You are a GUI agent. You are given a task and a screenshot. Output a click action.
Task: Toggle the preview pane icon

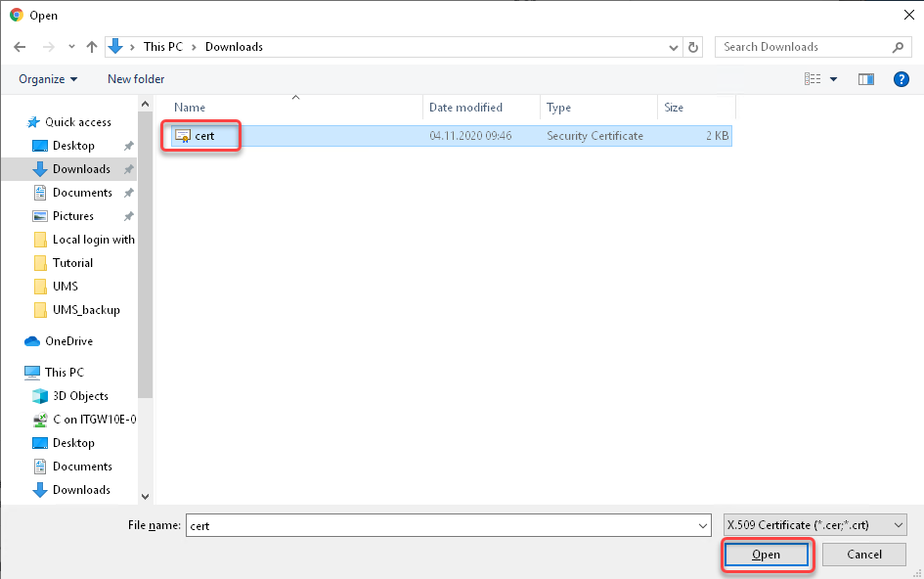[865, 79]
